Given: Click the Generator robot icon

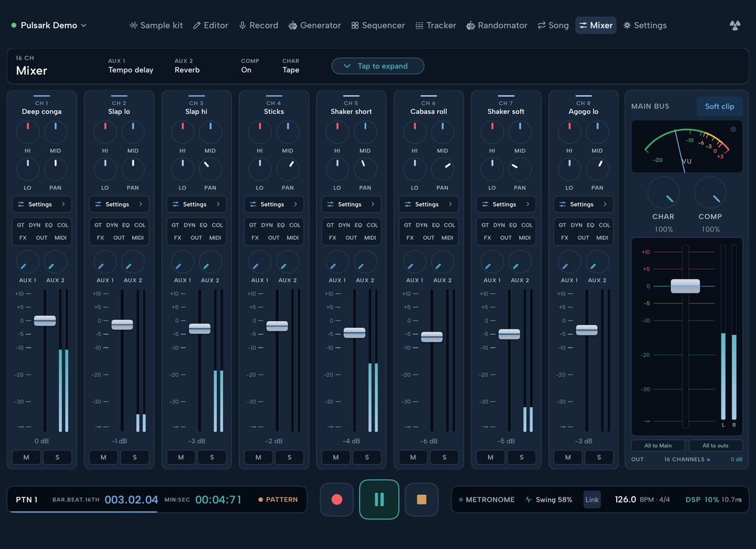Looking at the screenshot, I should pos(293,25).
